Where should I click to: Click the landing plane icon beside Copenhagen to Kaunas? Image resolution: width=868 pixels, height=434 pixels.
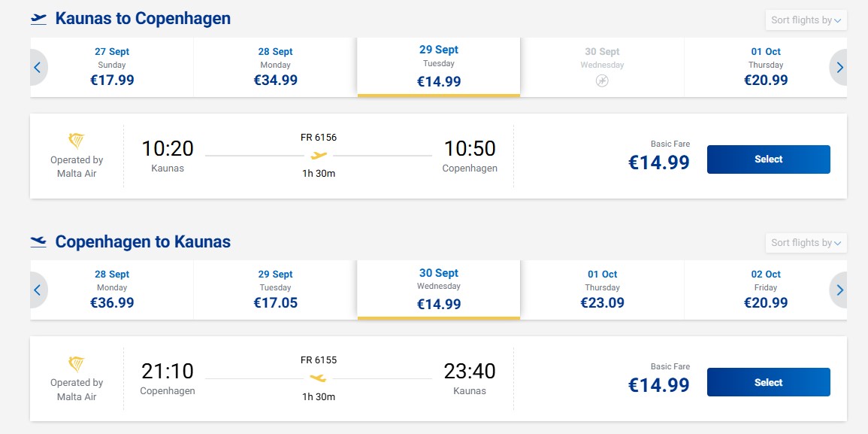click(x=39, y=241)
